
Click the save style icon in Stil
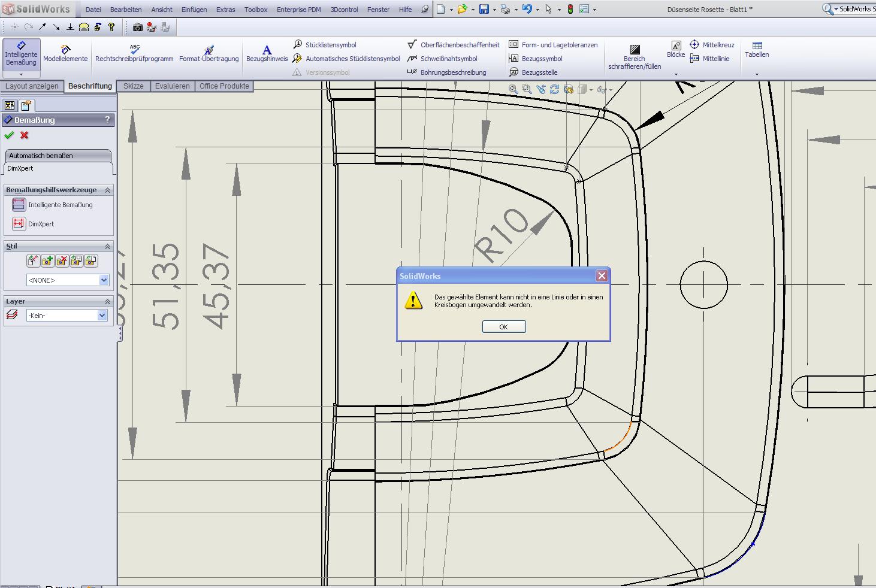tap(76, 260)
